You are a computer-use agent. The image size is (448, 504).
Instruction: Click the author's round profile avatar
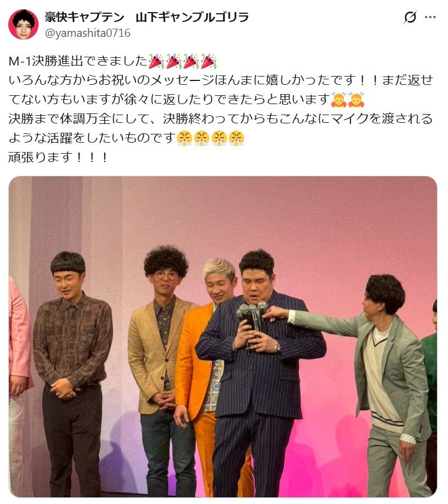tap(23, 24)
